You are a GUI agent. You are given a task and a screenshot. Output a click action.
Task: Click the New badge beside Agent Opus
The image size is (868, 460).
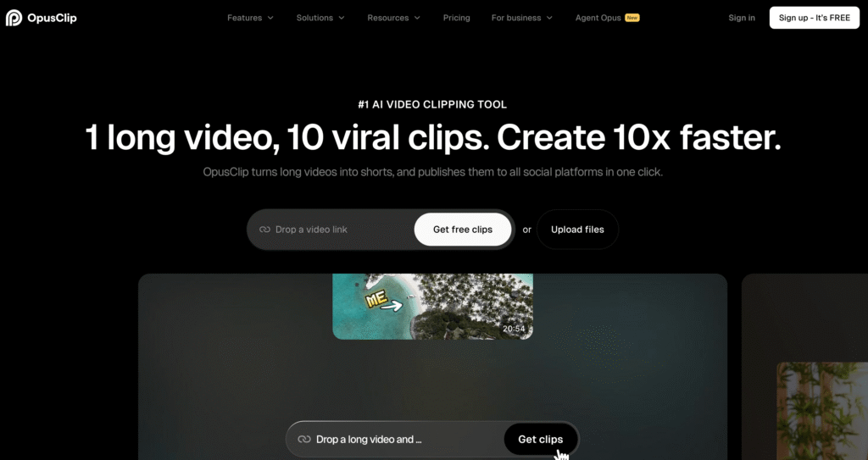coord(632,18)
